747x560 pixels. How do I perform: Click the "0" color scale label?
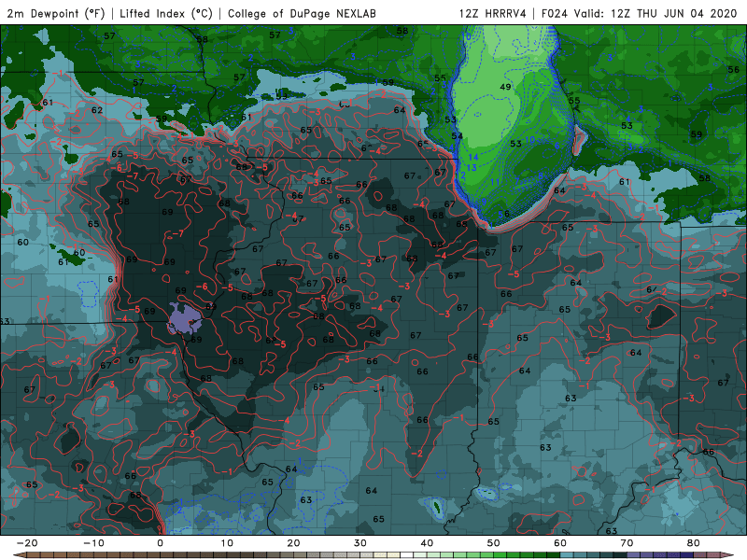tap(160, 543)
